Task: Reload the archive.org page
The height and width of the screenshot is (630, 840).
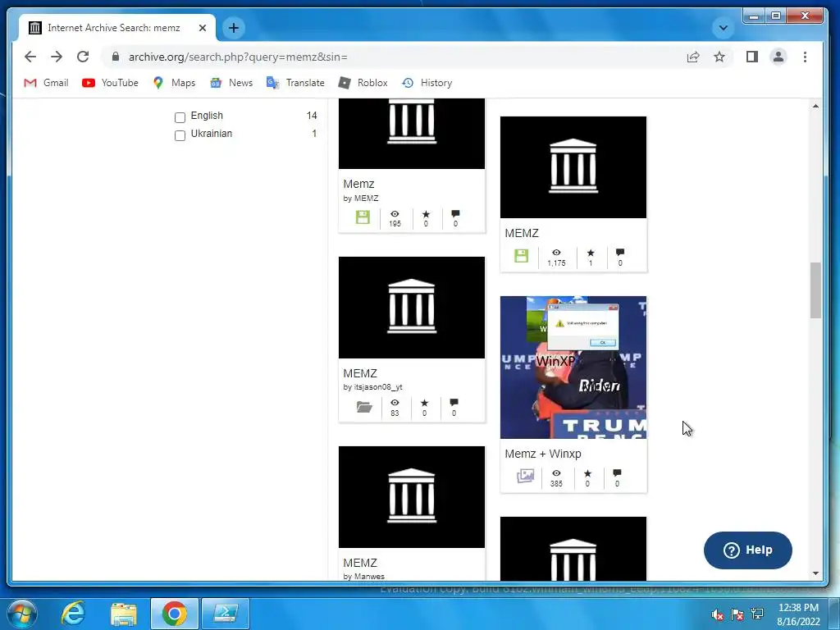Action: point(83,57)
